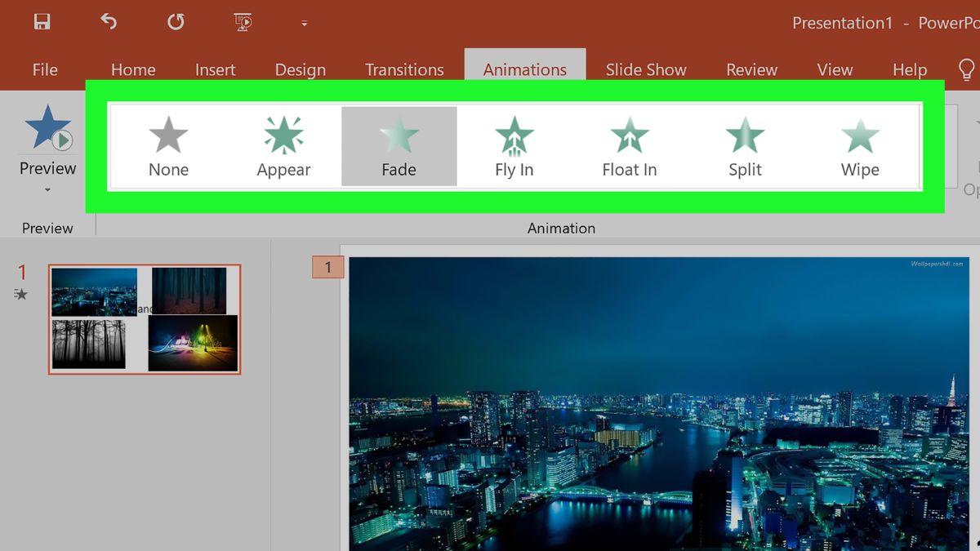Start slideshow from beginning via Quick Access icon
The width and height of the screenshot is (980, 551).
click(241, 22)
